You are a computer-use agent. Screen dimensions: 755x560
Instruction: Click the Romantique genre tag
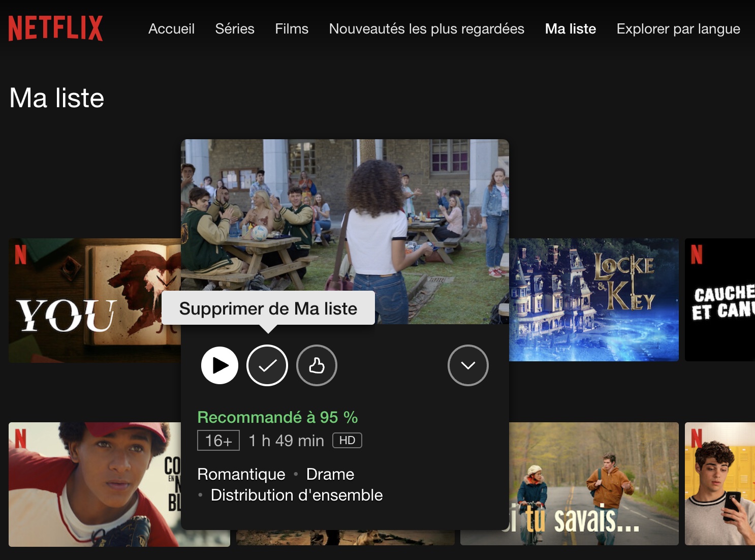point(241,474)
